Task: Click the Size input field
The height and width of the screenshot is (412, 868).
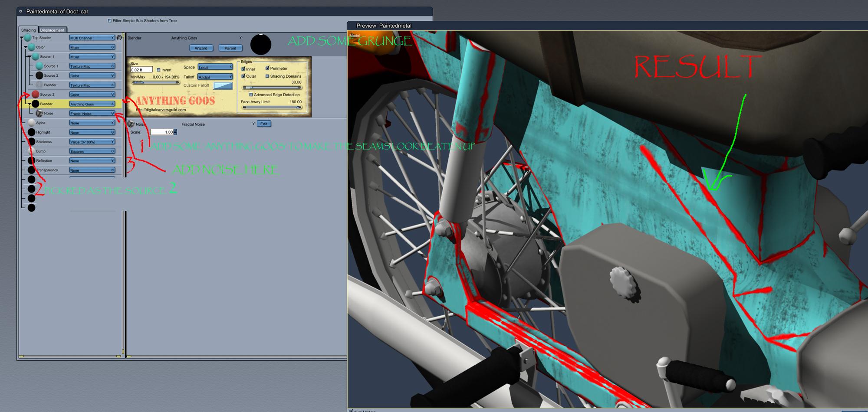Action: [x=141, y=69]
